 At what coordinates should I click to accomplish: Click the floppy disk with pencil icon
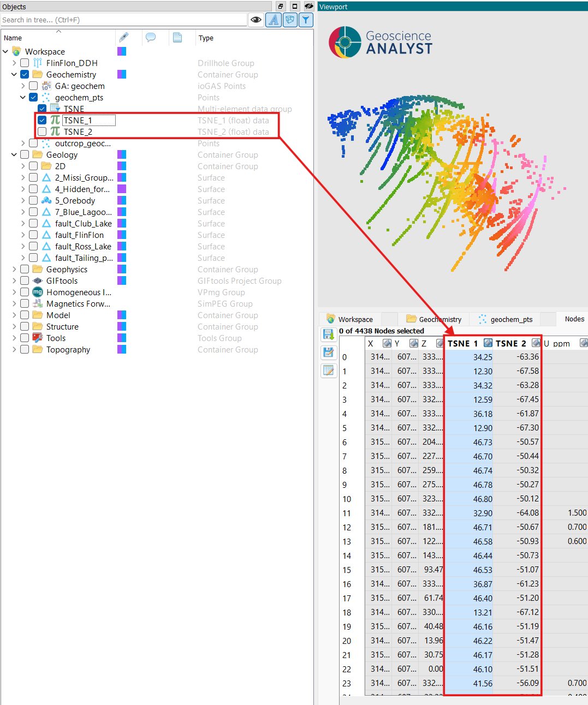329,352
